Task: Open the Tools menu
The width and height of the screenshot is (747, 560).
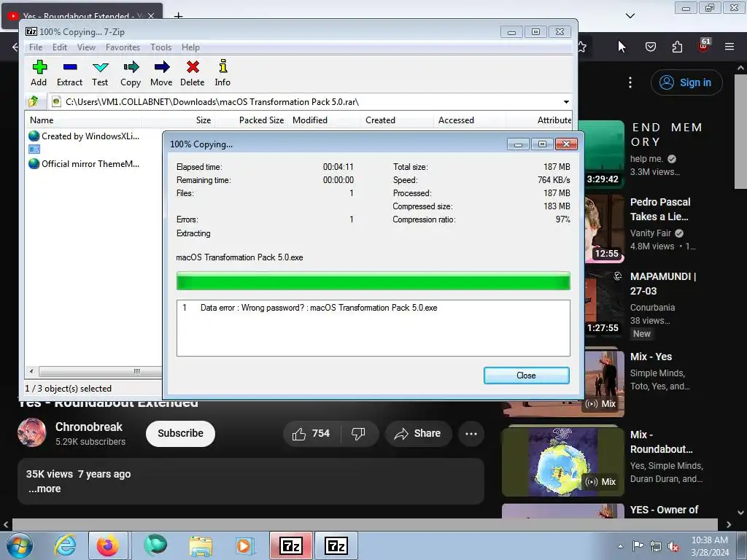Action: pyautogui.click(x=161, y=47)
